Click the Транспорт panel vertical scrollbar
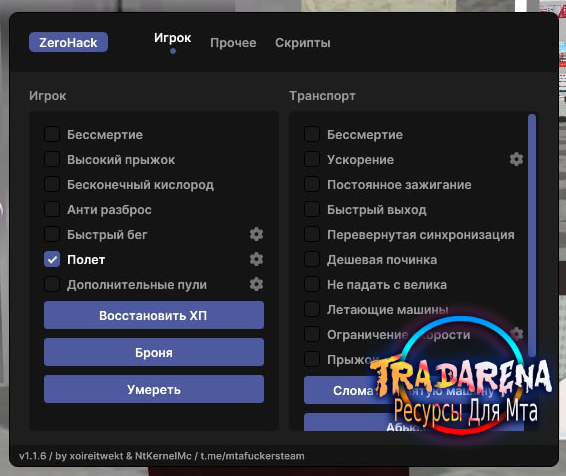 (x=531, y=235)
